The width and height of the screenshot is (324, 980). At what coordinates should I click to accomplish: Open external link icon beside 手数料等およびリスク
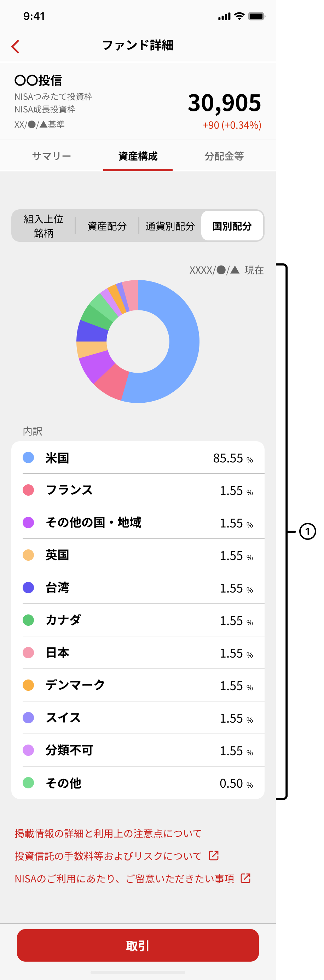pos(214,856)
